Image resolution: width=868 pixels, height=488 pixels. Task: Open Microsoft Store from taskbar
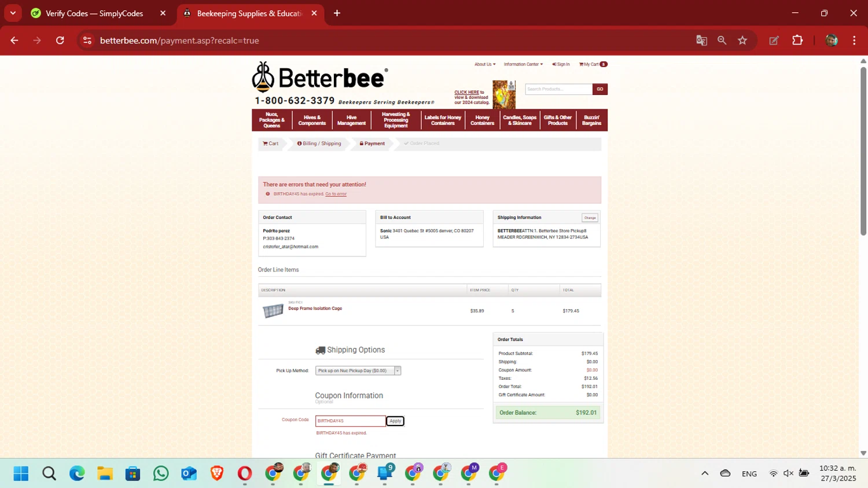tap(133, 474)
